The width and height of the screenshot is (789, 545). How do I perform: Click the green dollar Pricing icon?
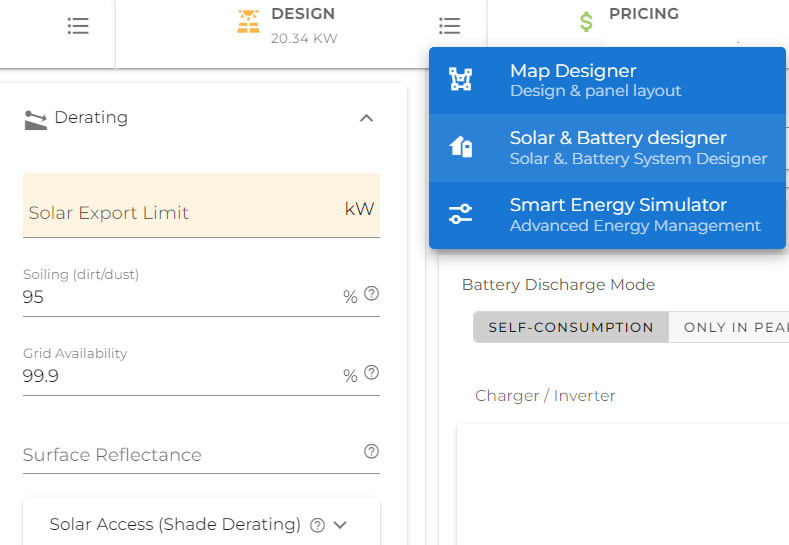tap(586, 22)
